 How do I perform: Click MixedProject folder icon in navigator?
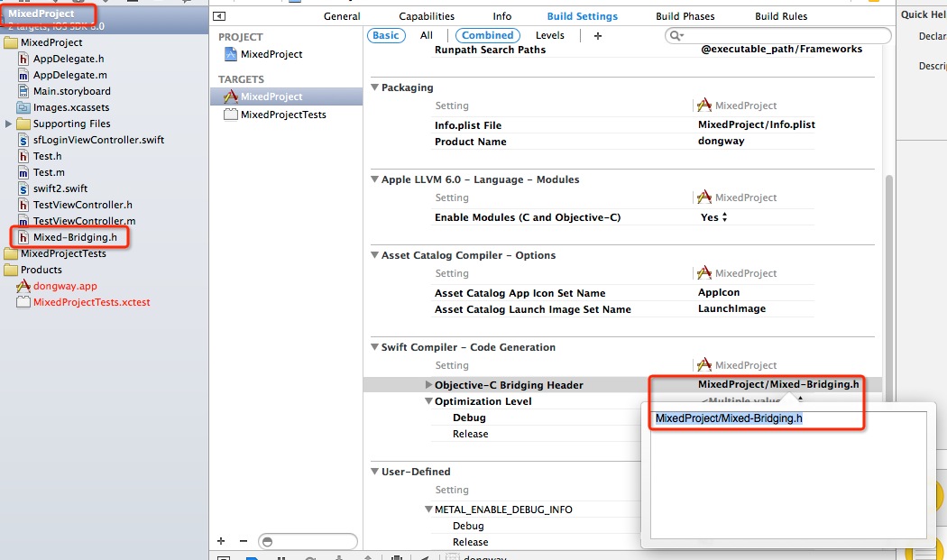coord(11,43)
